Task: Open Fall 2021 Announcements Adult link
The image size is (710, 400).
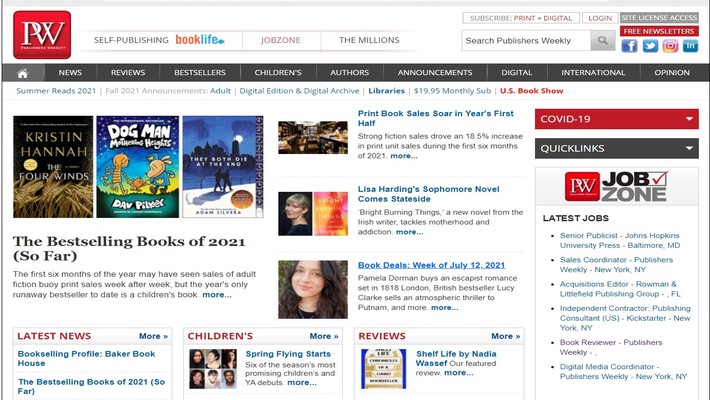Action: [221, 91]
